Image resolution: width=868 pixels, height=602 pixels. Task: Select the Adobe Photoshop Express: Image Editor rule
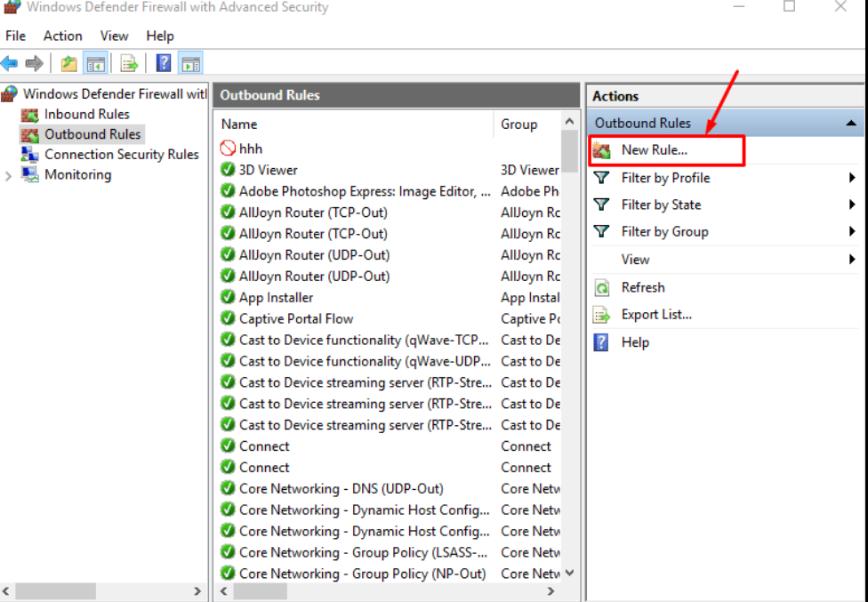[365, 191]
